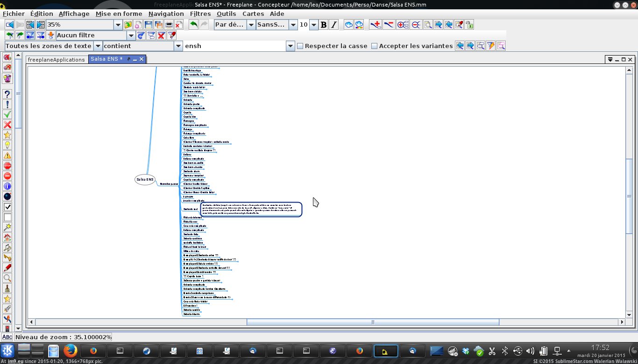Image resolution: width=638 pixels, height=364 pixels.
Task: Click the horizontal scrollbar of the map
Action: pyautogui.click(x=372, y=322)
